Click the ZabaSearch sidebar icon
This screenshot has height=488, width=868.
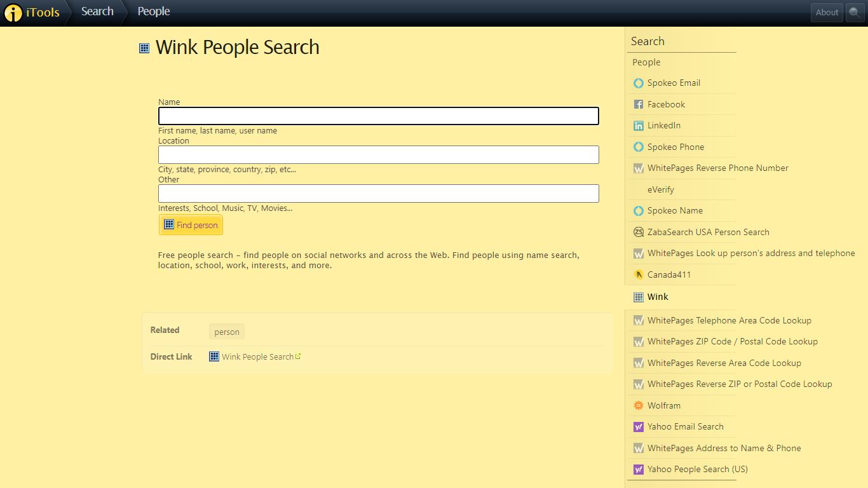(x=639, y=233)
